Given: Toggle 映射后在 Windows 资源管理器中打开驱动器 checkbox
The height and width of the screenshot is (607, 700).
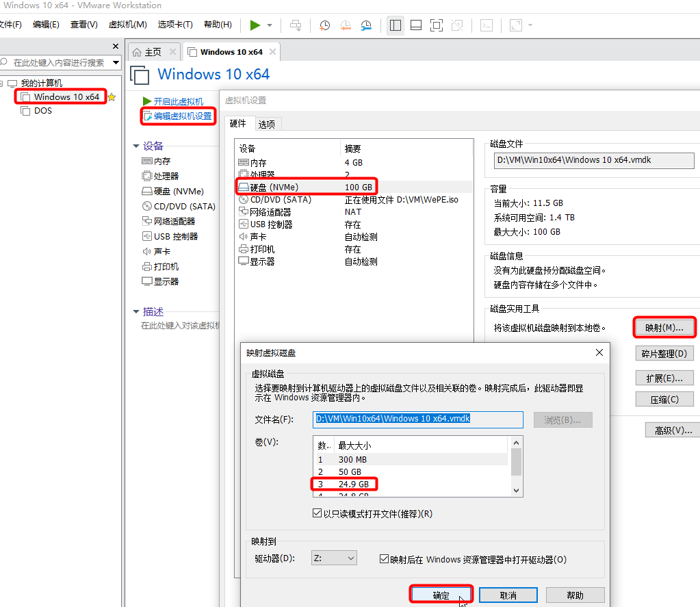Looking at the screenshot, I should 384,559.
